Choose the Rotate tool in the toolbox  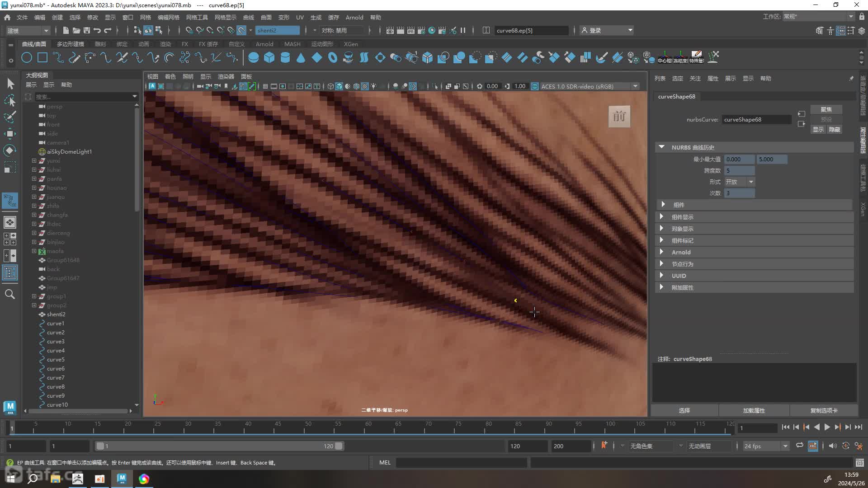click(x=10, y=150)
